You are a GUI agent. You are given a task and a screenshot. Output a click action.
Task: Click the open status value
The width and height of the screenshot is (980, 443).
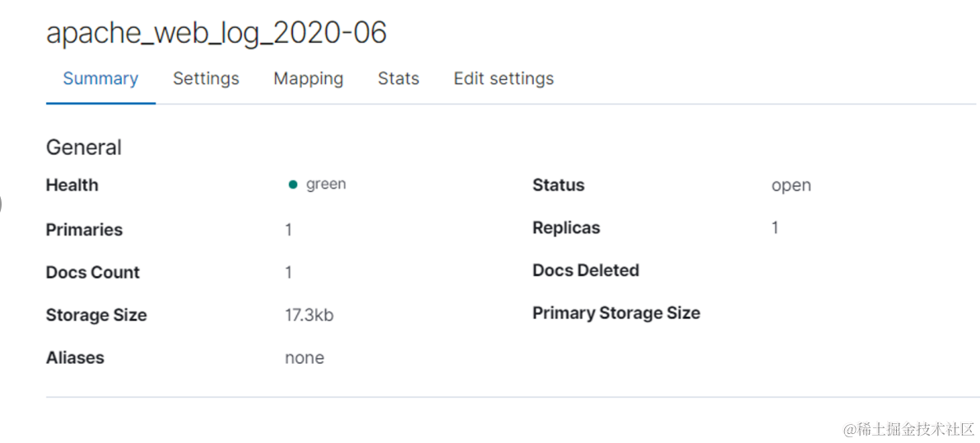tap(791, 185)
